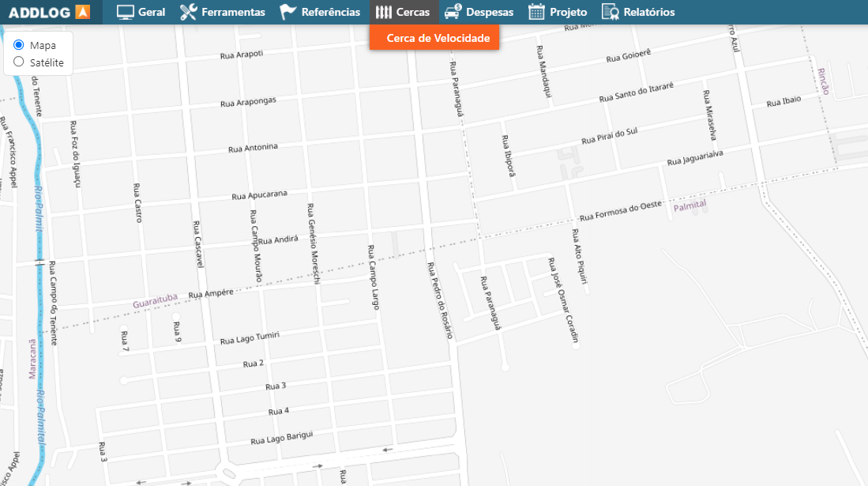The image size is (868, 486).
Task: Click the ADDLOG navigation arrow logo
Action: (x=82, y=13)
